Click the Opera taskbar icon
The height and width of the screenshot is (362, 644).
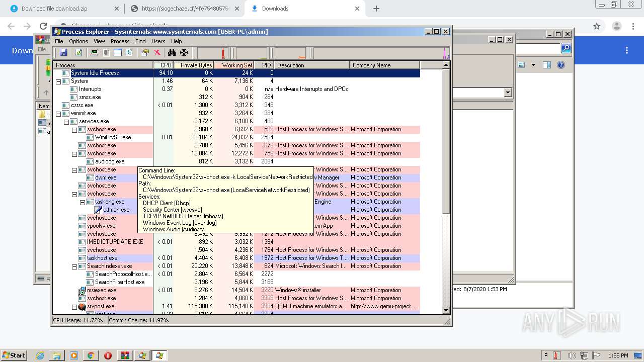point(108,355)
